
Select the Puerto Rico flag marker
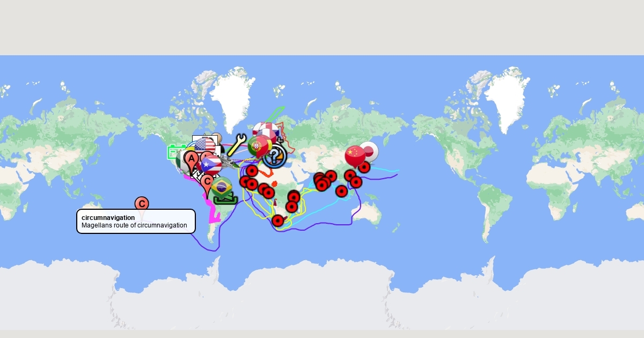[x=211, y=165]
